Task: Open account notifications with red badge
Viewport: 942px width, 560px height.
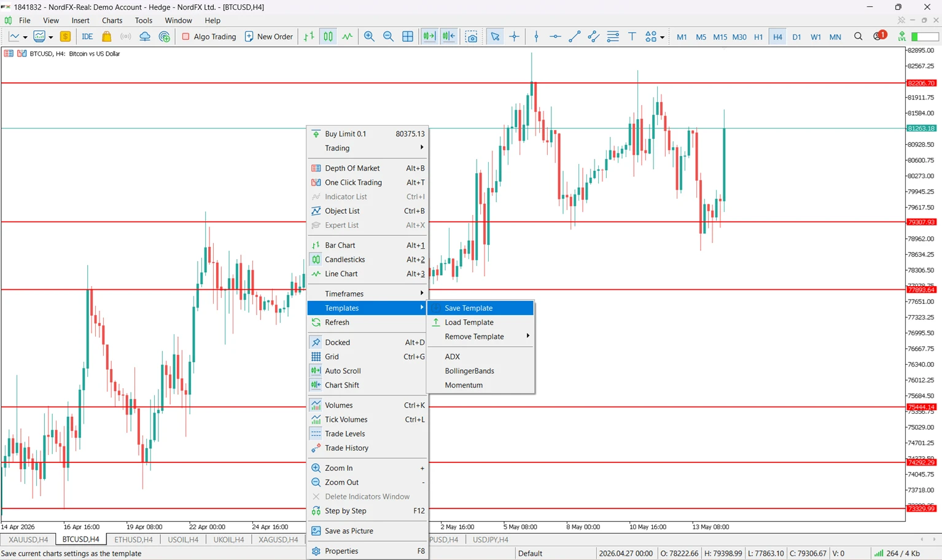Action: (880, 36)
